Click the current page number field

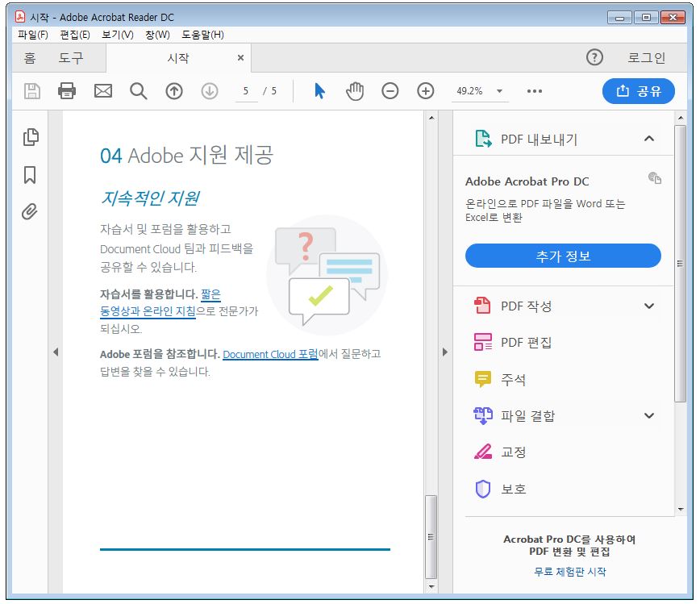246,91
